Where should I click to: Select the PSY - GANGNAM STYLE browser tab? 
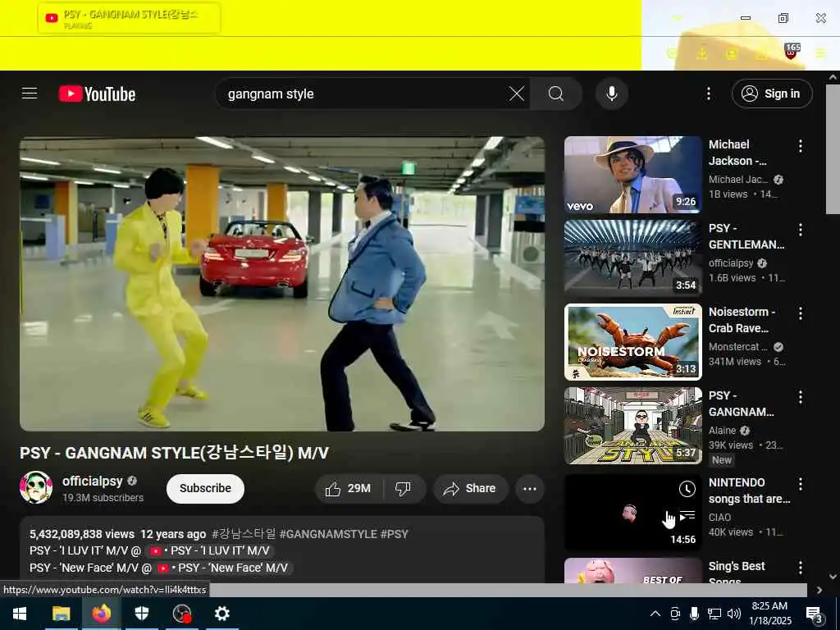click(x=129, y=18)
